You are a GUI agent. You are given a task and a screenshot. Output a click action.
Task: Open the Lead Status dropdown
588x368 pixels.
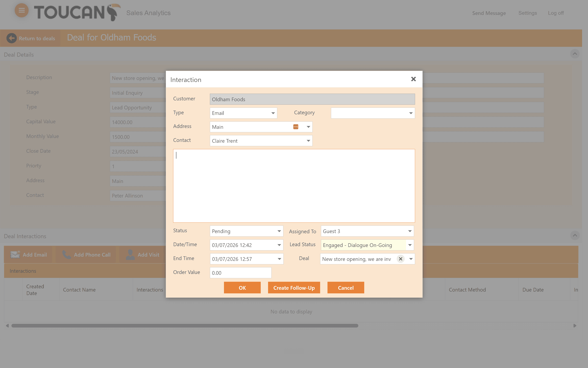(x=410, y=245)
